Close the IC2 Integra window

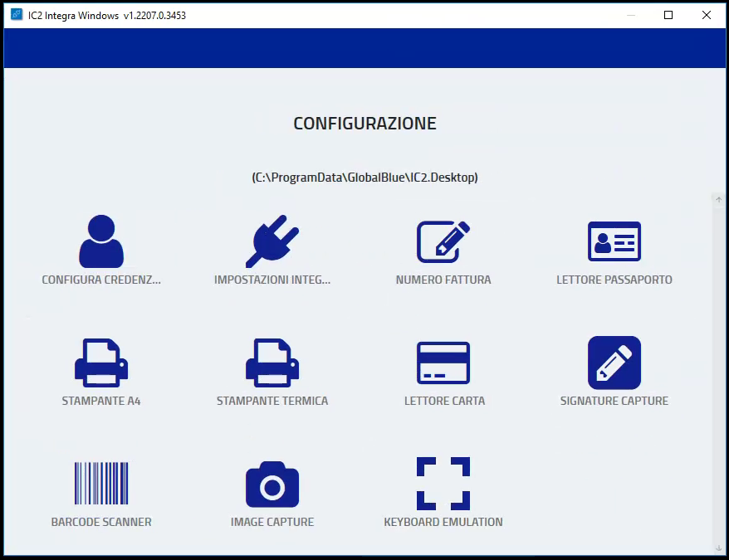(707, 15)
